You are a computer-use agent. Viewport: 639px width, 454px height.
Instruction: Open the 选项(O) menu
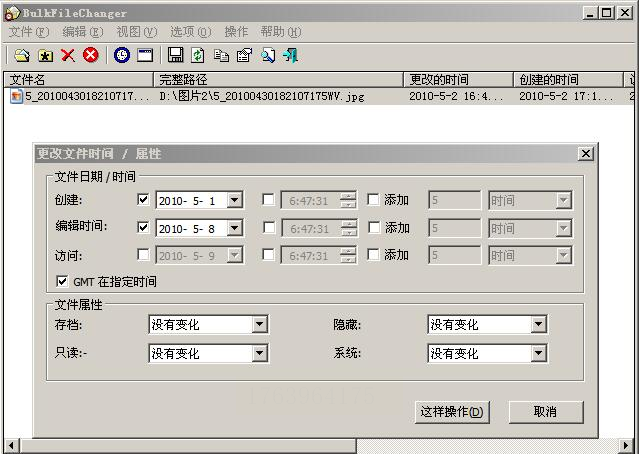tap(190, 32)
